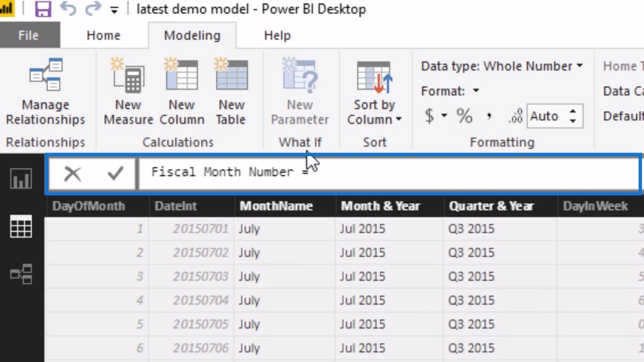The height and width of the screenshot is (362, 644).
Task: Select the Month & Year column header
Action: 389,206
